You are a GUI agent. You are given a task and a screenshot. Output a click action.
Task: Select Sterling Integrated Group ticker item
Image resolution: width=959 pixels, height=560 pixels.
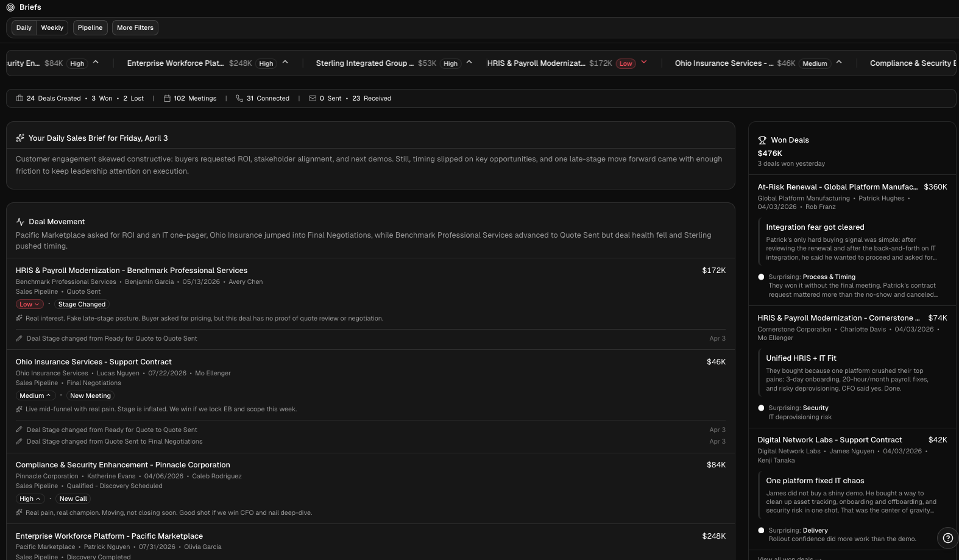364,63
